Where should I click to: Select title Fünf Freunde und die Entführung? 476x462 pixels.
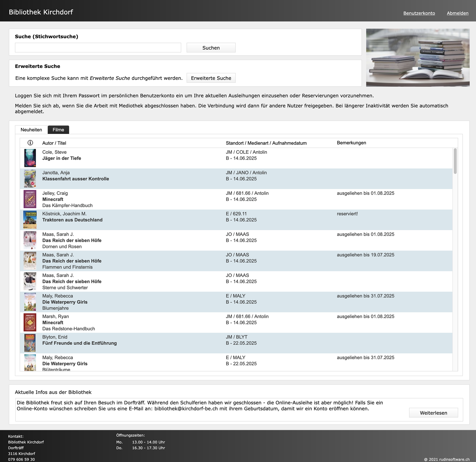[79, 343]
